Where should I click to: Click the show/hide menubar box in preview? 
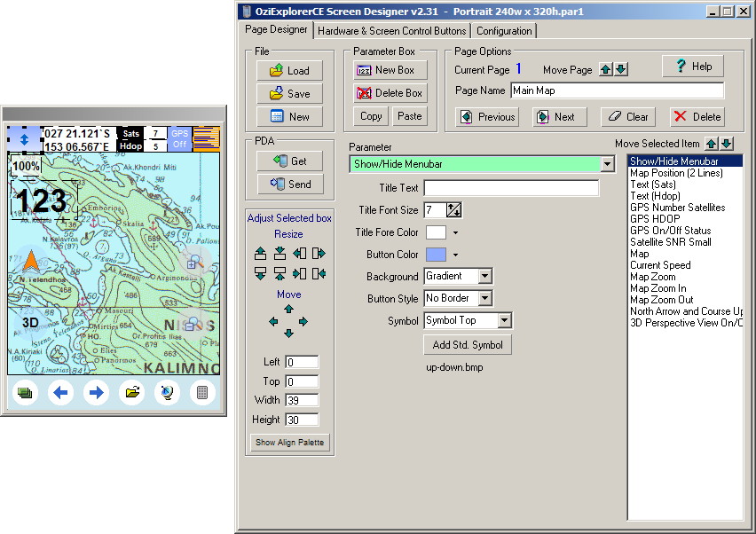(25, 139)
